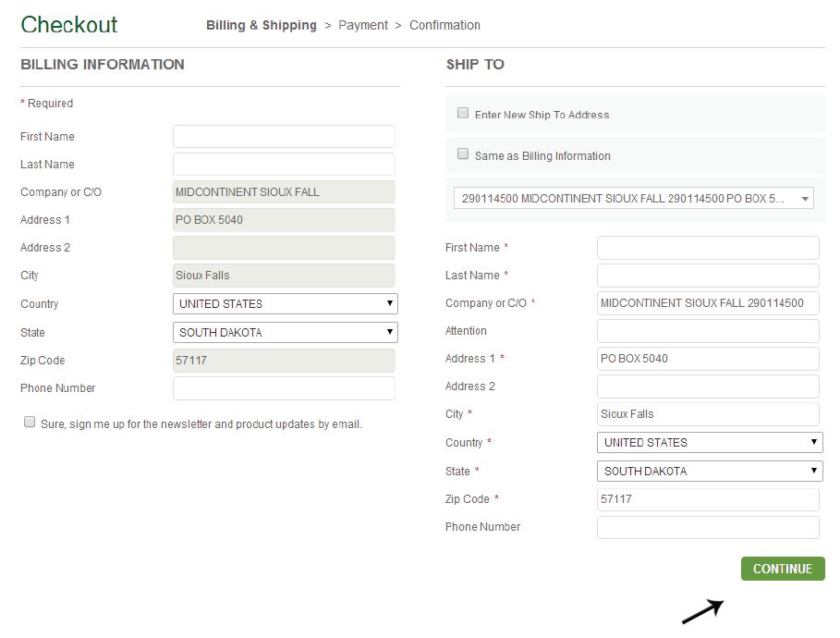The image size is (840, 638).
Task: Open the billing Country dropdown
Action: coord(285,303)
